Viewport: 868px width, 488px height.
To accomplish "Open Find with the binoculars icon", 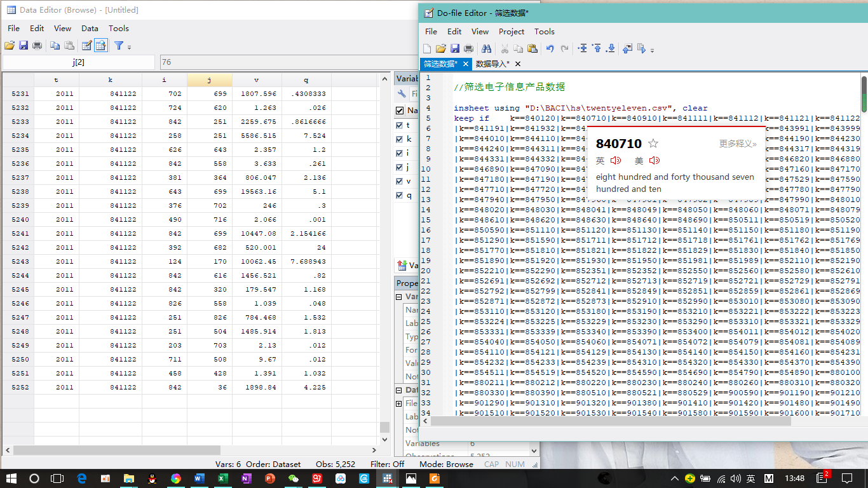I will (x=487, y=49).
